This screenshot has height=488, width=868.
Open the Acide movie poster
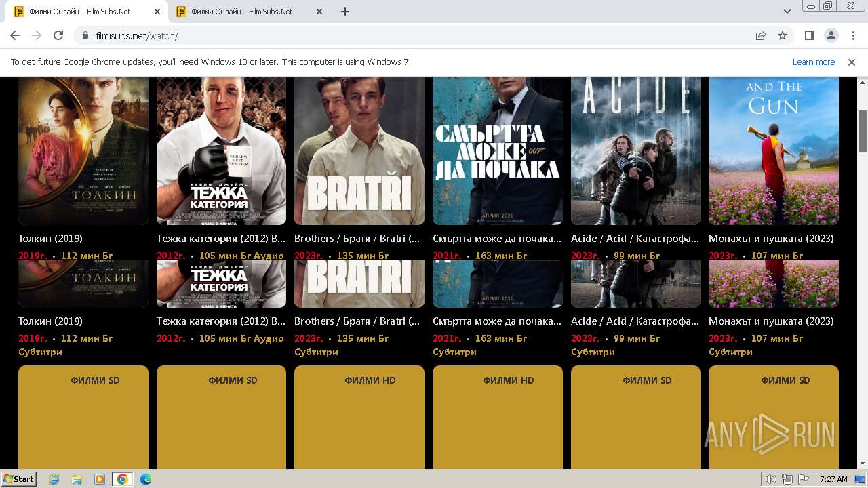[635, 150]
